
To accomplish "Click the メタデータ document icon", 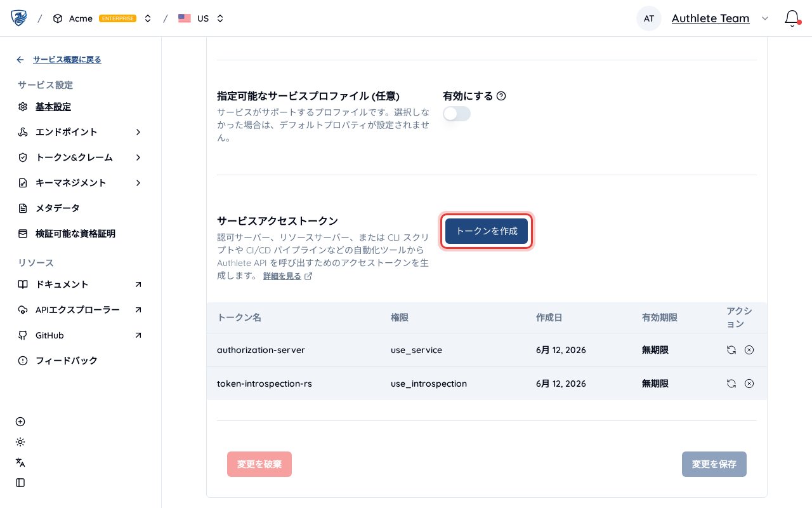I will (x=23, y=208).
